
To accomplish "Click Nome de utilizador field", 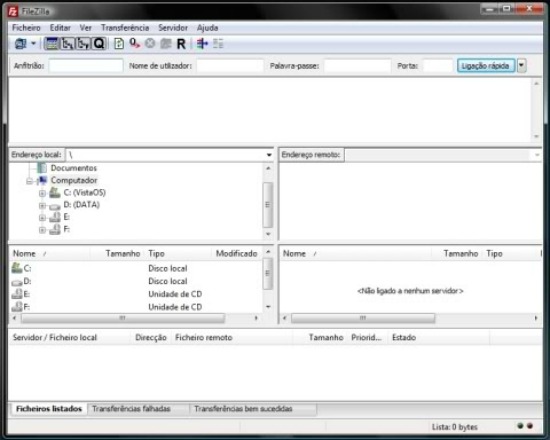I will 230,66.
